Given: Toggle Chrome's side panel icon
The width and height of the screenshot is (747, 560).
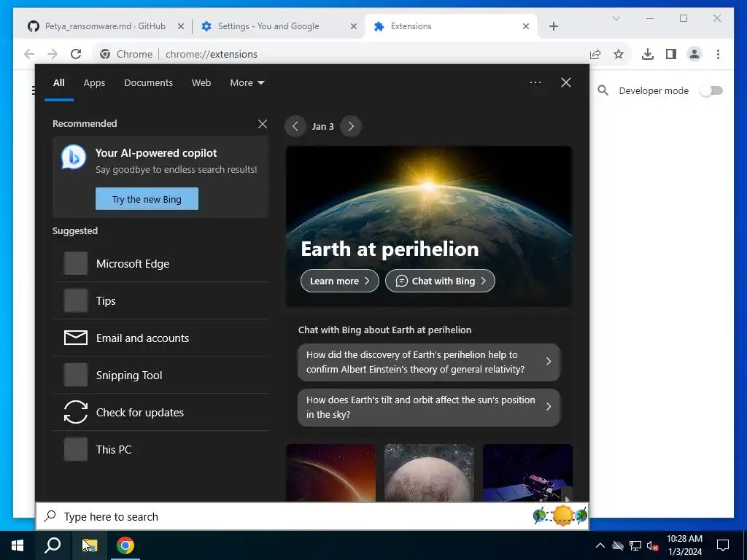Looking at the screenshot, I should (x=671, y=54).
